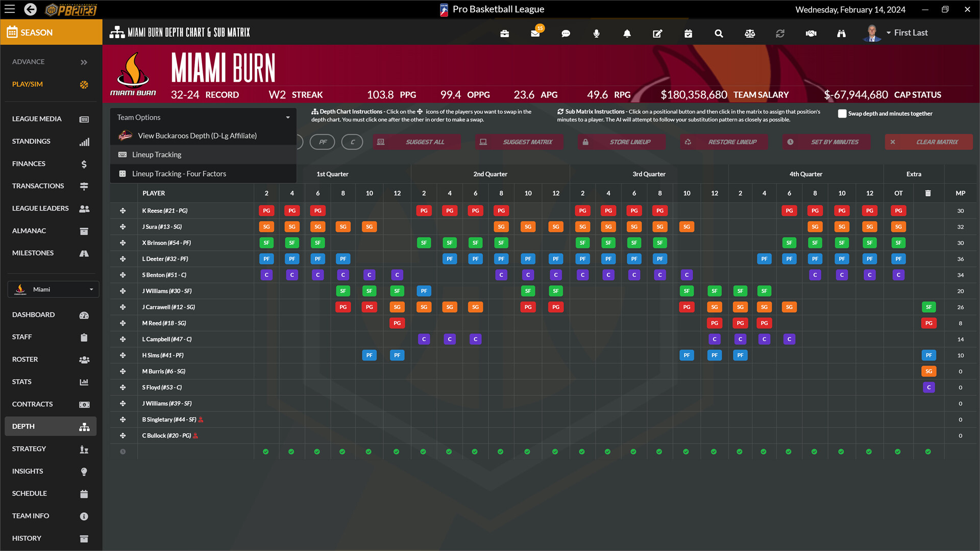This screenshot has height=551, width=980.
Task: Click the binoculars scouting icon
Action: (841, 33)
